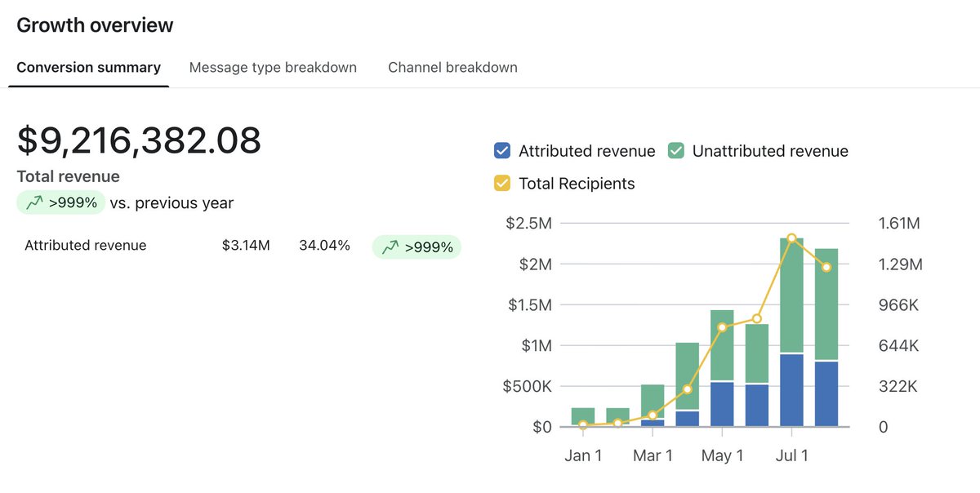This screenshot has height=493, width=980.
Task: Click the Jan 1 green bar
Action: pyautogui.click(x=583, y=416)
